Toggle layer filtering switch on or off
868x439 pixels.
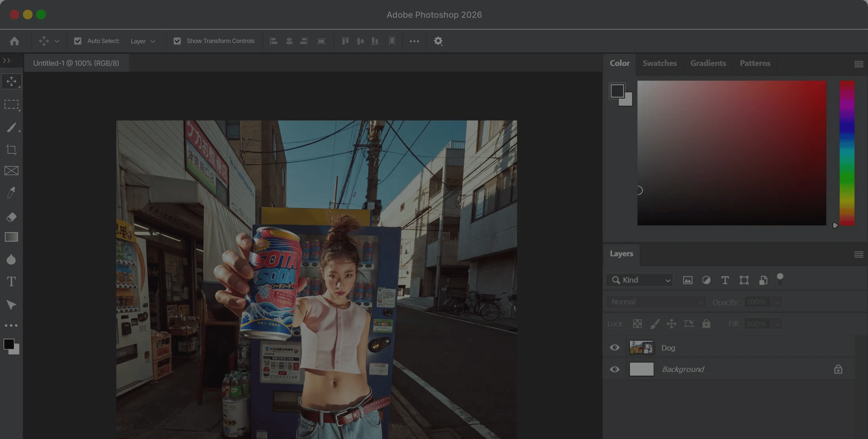[x=780, y=280]
